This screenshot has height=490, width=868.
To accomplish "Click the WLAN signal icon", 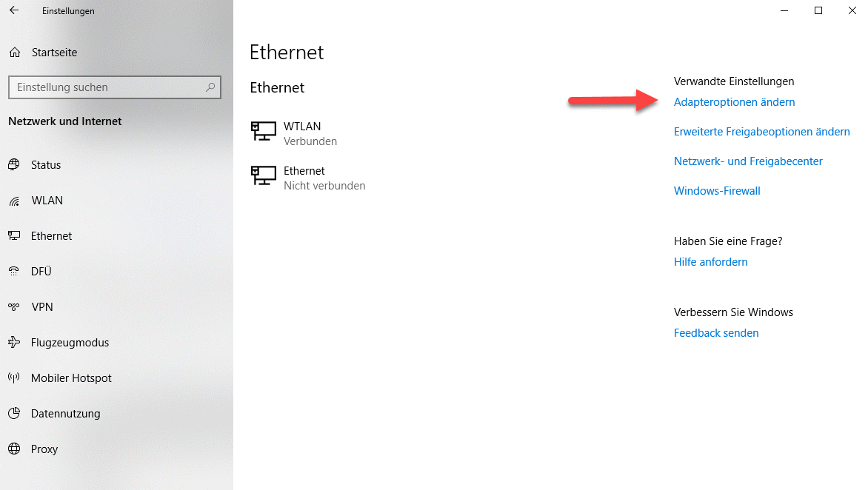I will 14,201.
